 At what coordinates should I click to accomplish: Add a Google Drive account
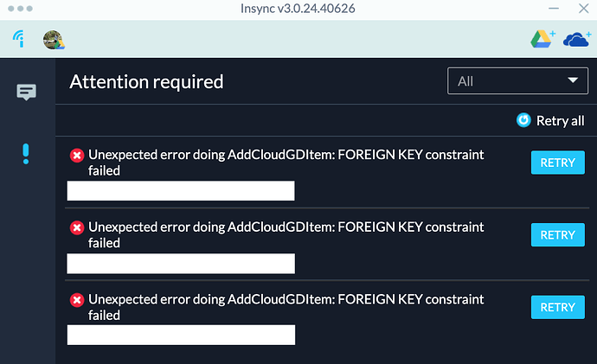pyautogui.click(x=542, y=39)
